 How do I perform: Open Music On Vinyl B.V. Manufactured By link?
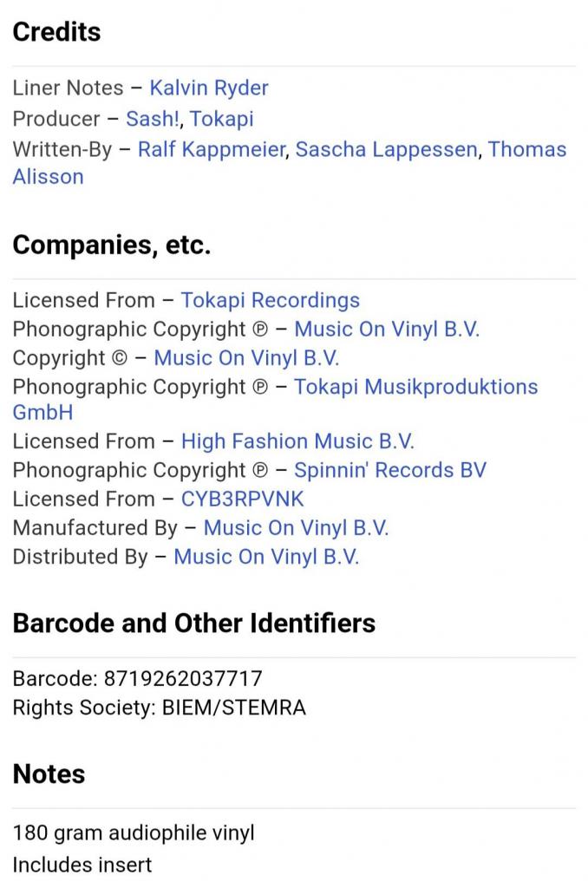(297, 528)
